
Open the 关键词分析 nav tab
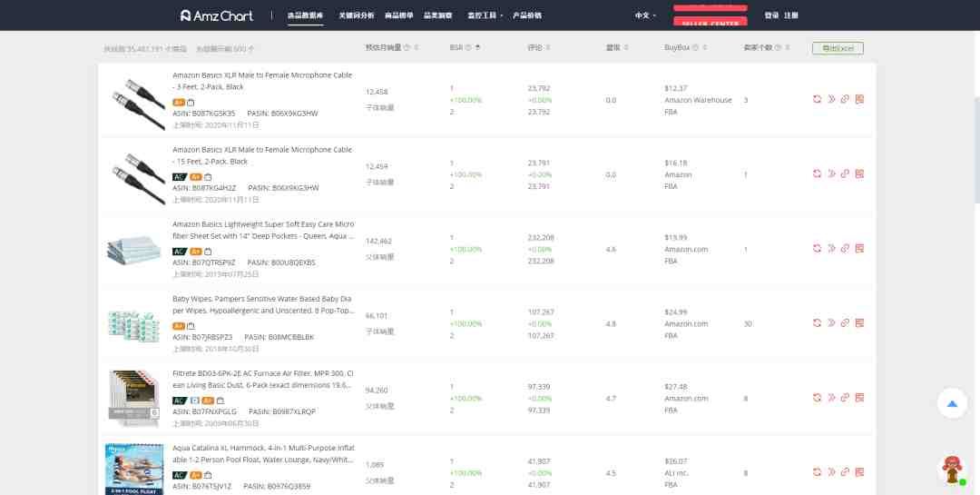coord(357,15)
